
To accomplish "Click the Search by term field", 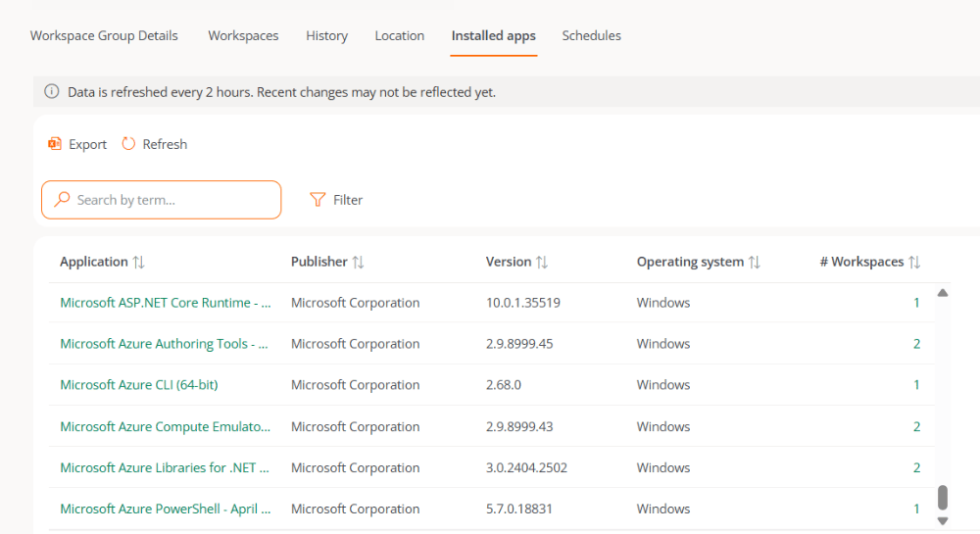I will pyautogui.click(x=162, y=200).
